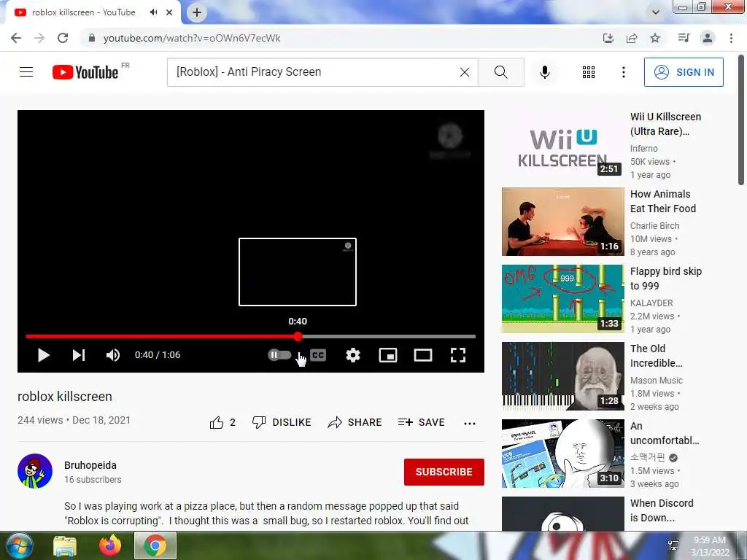Screen dimensions: 747x560
Task: Open the YouTube apps grid
Action: click(x=589, y=72)
